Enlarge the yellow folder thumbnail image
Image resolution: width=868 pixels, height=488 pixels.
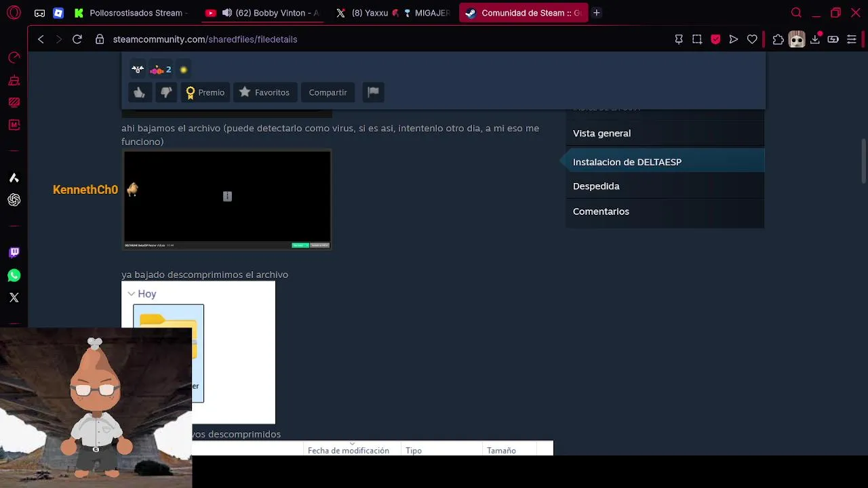[198, 352]
